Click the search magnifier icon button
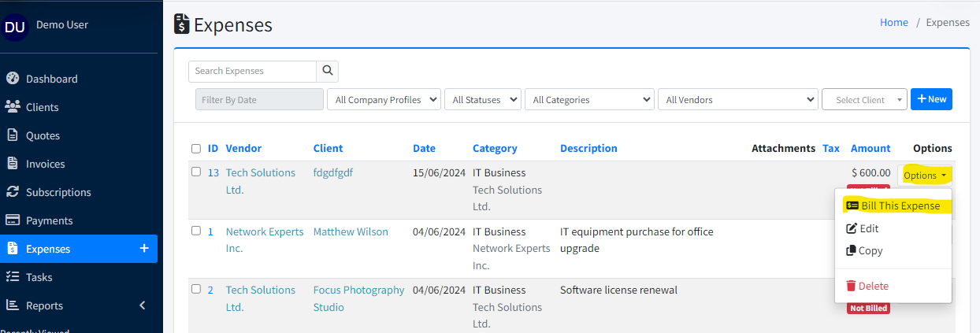This screenshot has width=980, height=333. [328, 71]
